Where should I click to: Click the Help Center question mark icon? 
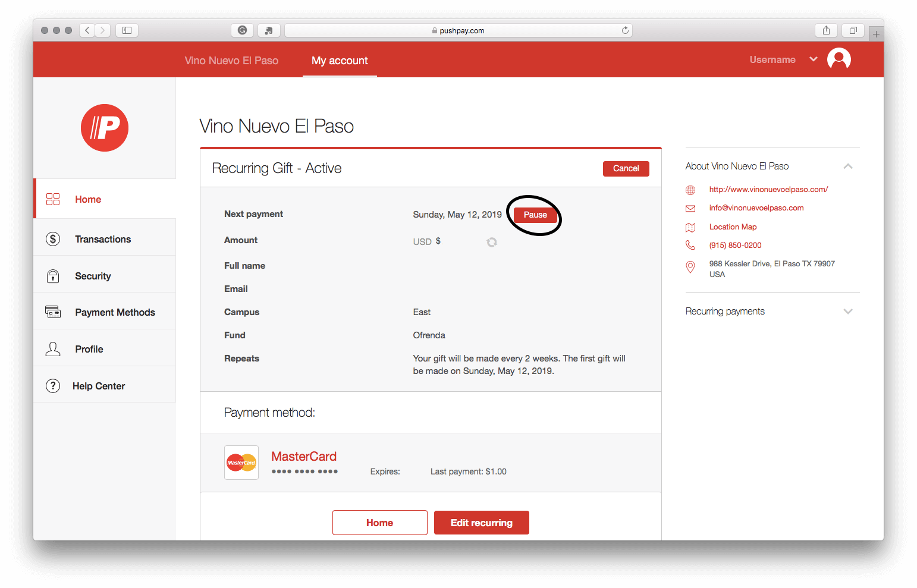[x=53, y=386]
